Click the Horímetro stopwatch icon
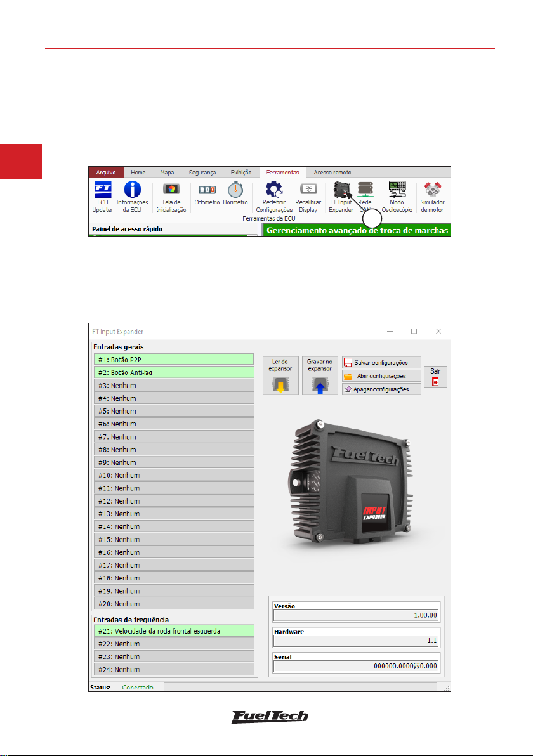 pos(235,190)
